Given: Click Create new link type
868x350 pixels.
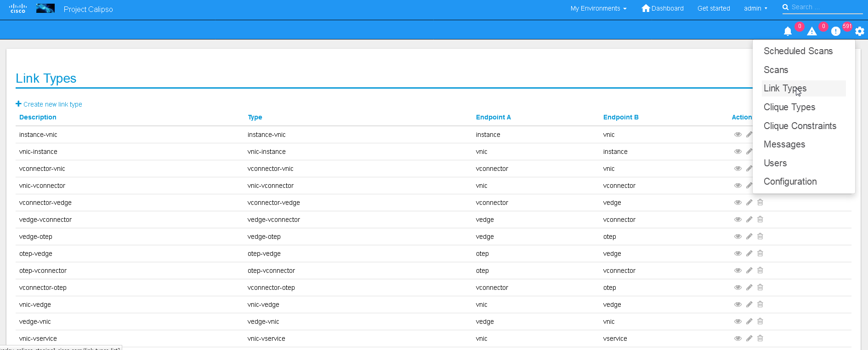Looking at the screenshot, I should [x=49, y=104].
